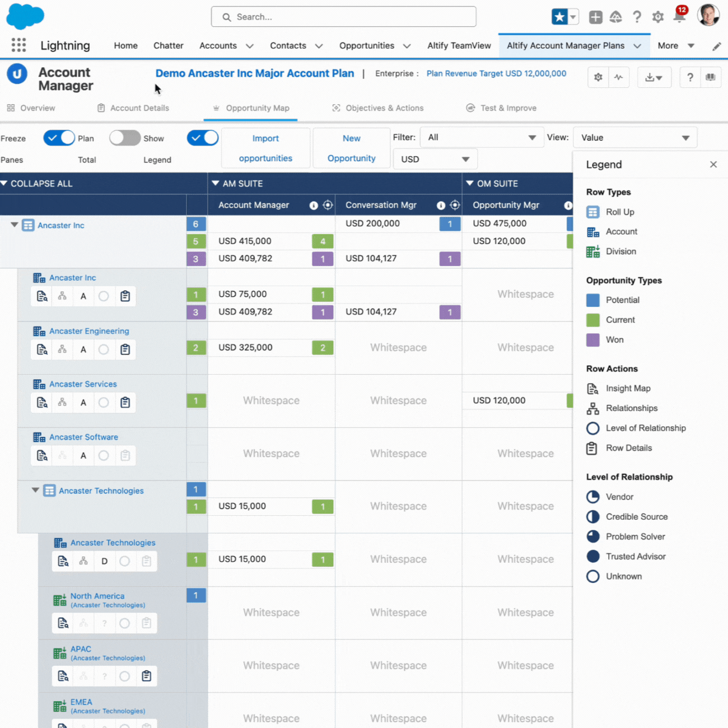Open the View Value dropdown
728x728 pixels.
[x=635, y=137]
